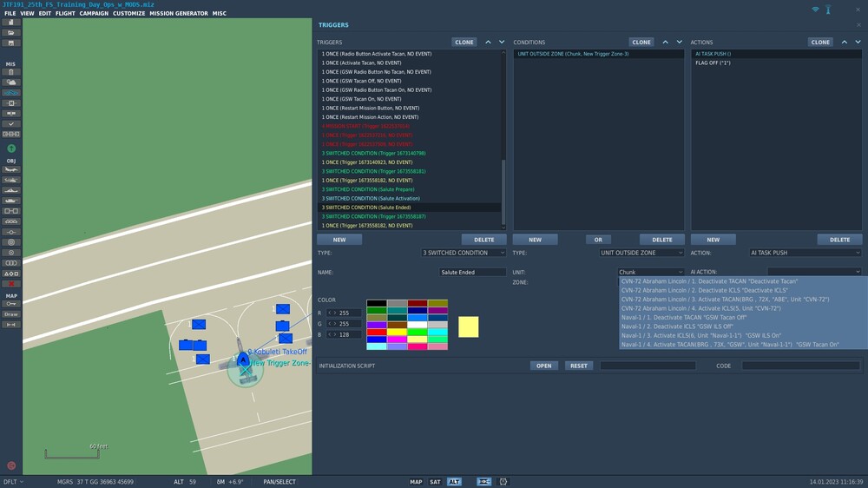Open the AI TASK PUSH action dropdown

point(805,253)
